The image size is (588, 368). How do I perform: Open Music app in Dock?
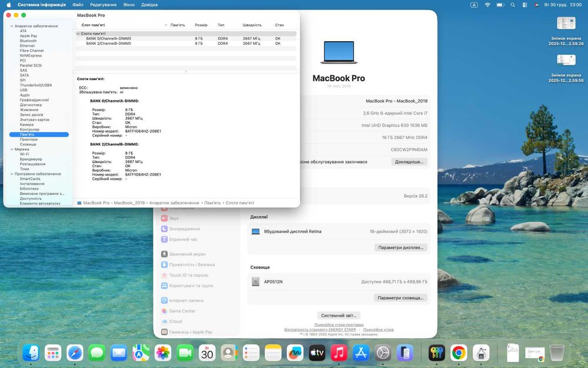(339, 353)
